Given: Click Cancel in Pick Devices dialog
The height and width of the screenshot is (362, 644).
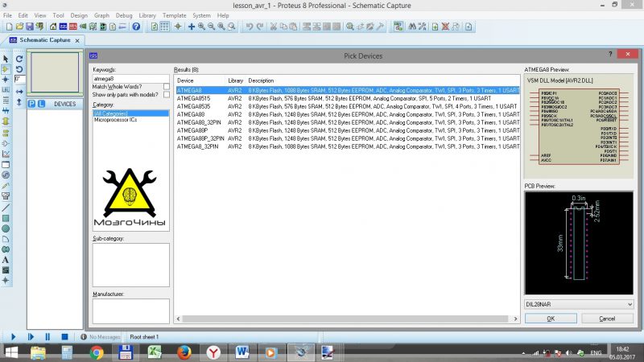Looking at the screenshot, I should (x=607, y=319).
